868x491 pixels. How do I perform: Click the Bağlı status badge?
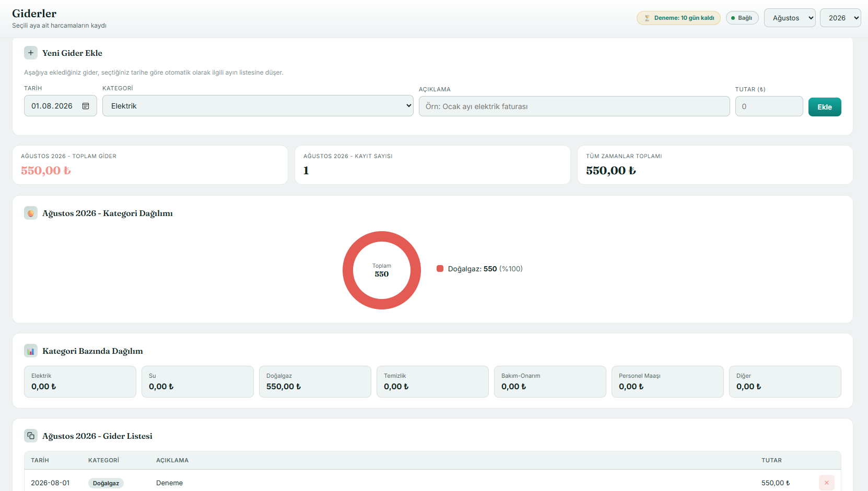pyautogui.click(x=742, y=18)
